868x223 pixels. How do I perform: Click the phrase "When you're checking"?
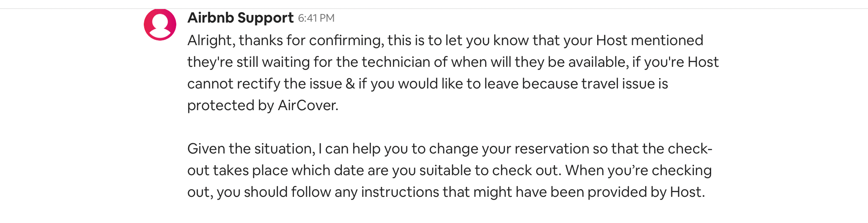click(638, 170)
